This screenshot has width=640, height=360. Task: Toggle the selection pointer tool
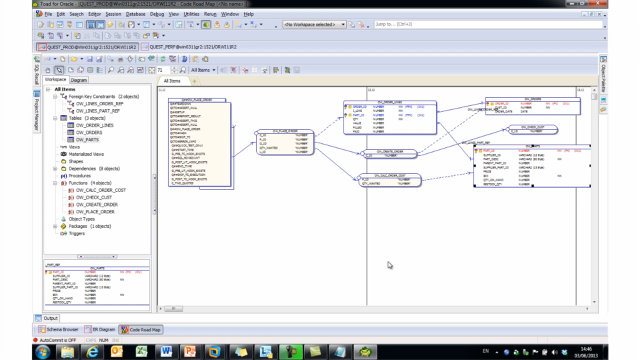click(x=59, y=70)
